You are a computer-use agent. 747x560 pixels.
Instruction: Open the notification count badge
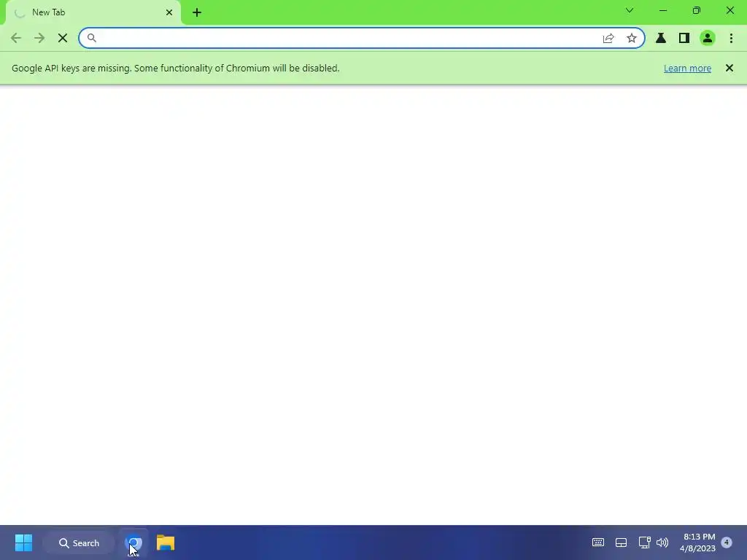click(727, 542)
